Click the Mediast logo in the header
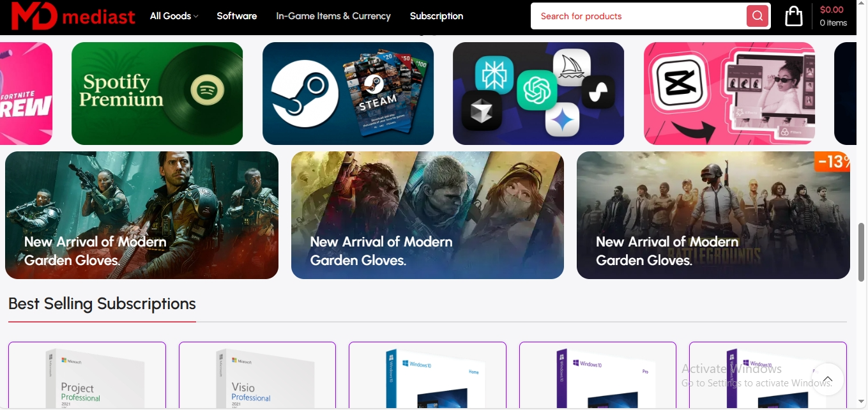 click(73, 16)
